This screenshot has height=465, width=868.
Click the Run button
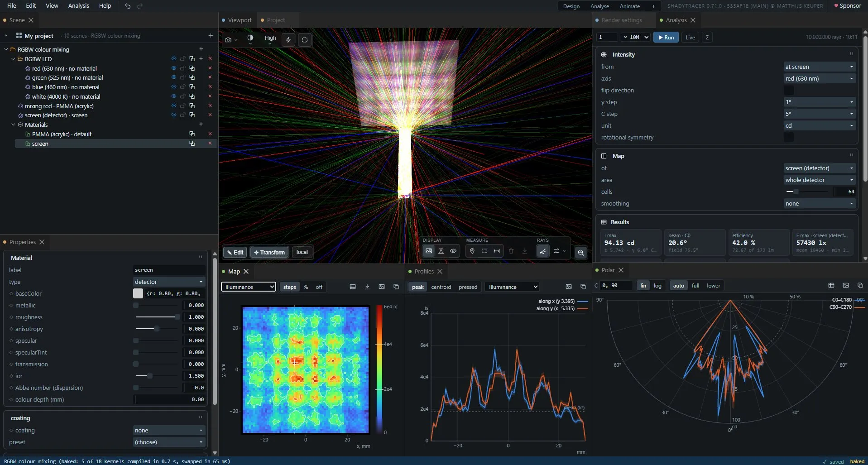coord(666,37)
